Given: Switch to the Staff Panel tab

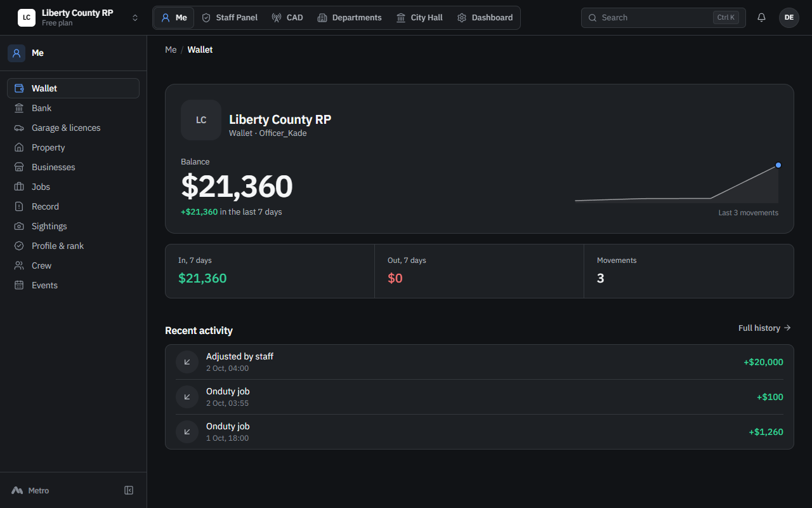Looking at the screenshot, I should click(230, 18).
